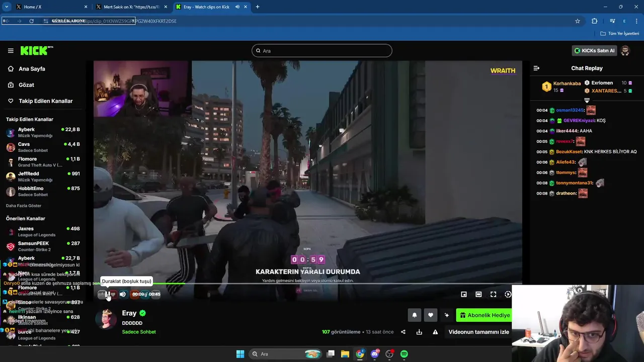Click the 'KICKs Satın Al' button
Screen dimensions: 644x362
[x=594, y=51]
